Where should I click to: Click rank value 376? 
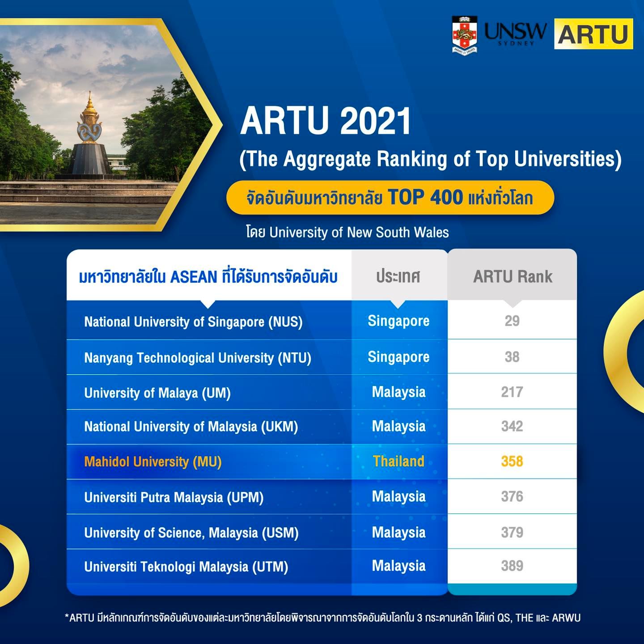point(512,496)
